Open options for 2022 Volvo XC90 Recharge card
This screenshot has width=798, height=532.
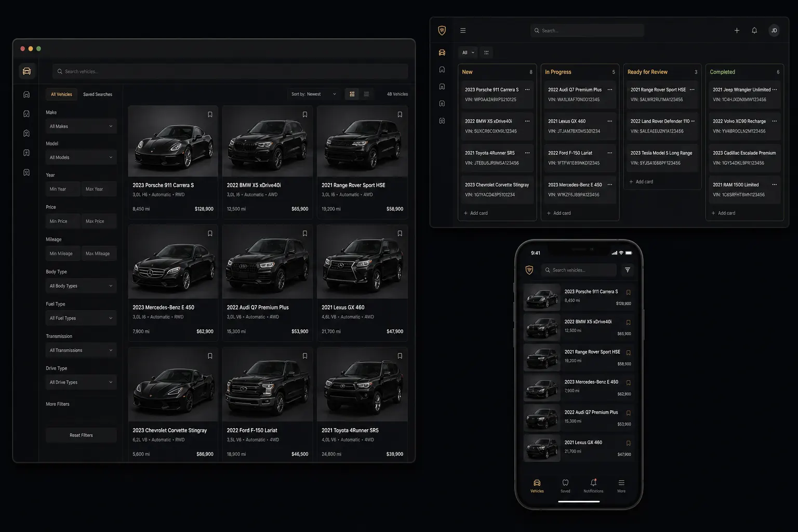tap(775, 122)
